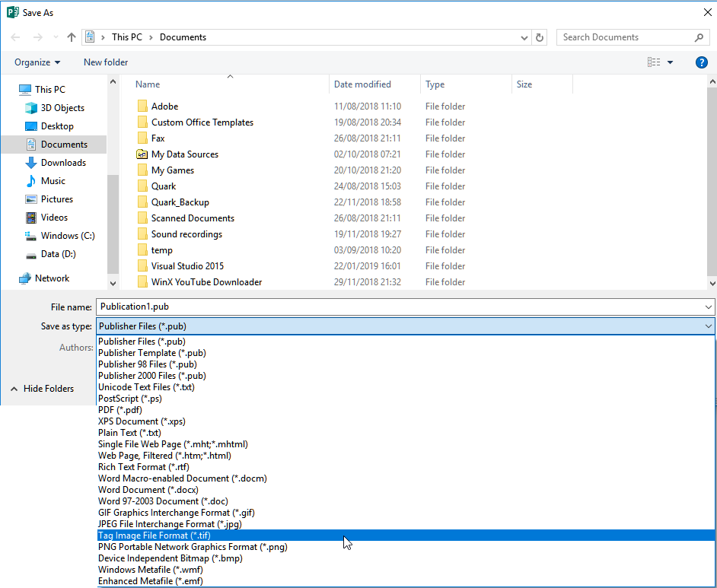Image resolution: width=717 pixels, height=588 pixels.
Task: Select My Games folder
Action: (165, 170)
